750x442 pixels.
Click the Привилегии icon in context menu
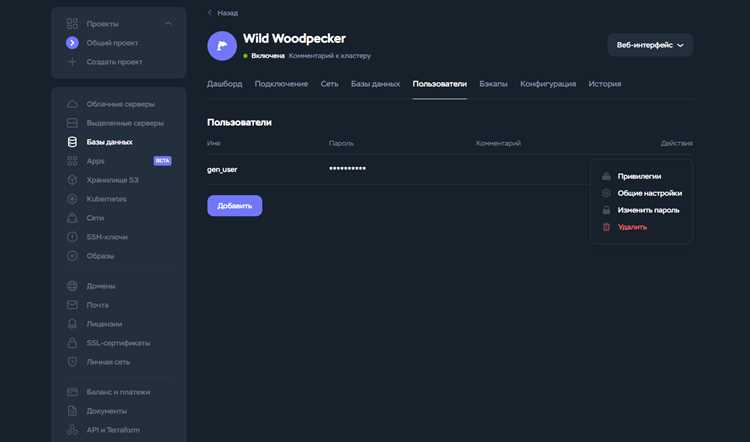[606, 176]
